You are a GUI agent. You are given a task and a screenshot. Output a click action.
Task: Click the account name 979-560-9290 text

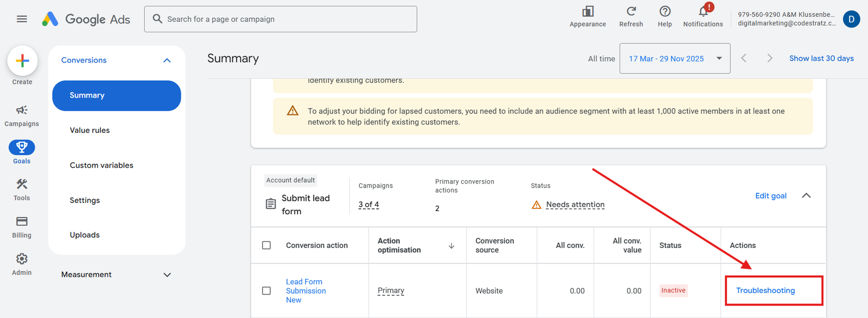click(786, 15)
